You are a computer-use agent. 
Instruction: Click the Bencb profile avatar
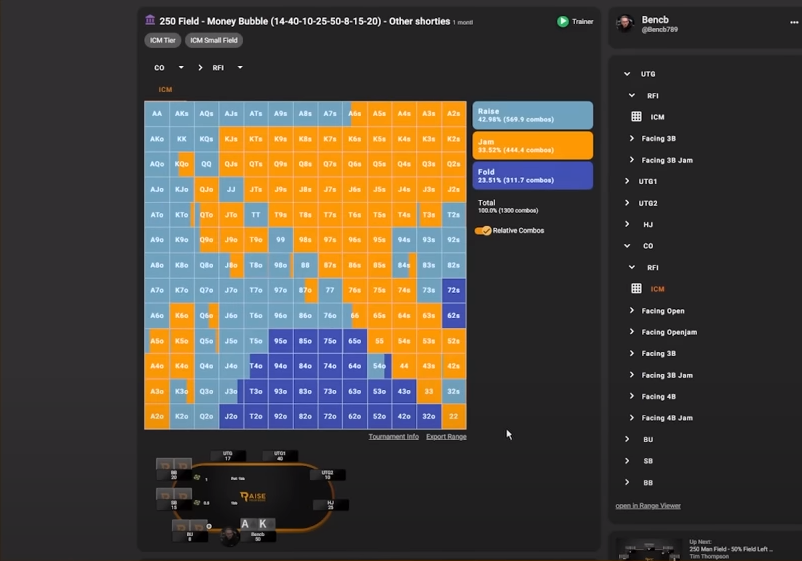pos(626,24)
